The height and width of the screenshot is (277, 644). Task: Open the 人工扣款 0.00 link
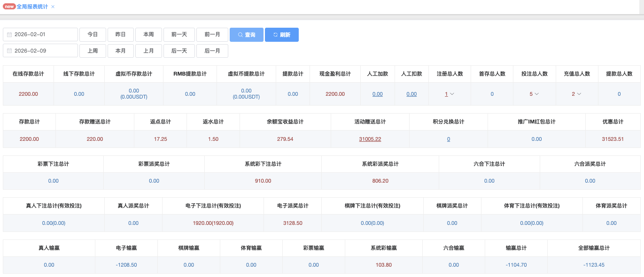[411, 94]
